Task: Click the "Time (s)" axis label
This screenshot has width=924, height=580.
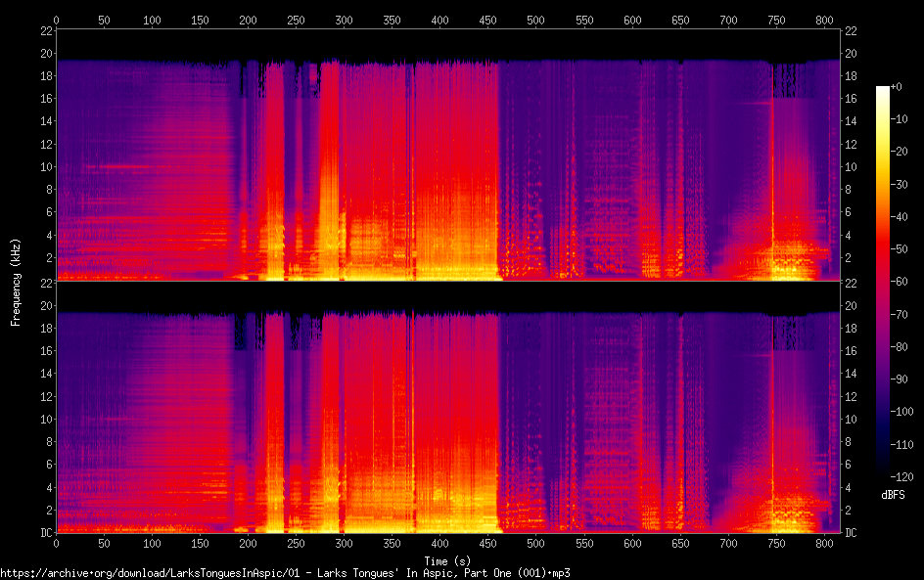Action: click(x=448, y=560)
